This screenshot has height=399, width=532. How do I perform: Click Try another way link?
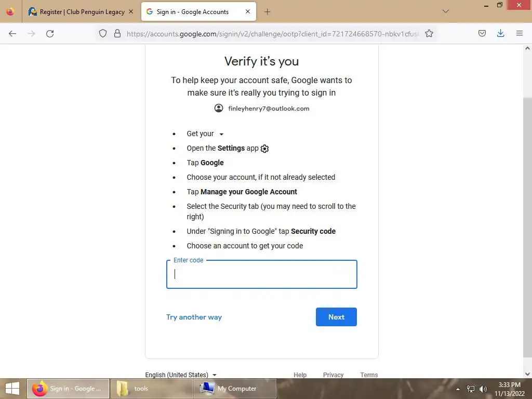tap(194, 317)
